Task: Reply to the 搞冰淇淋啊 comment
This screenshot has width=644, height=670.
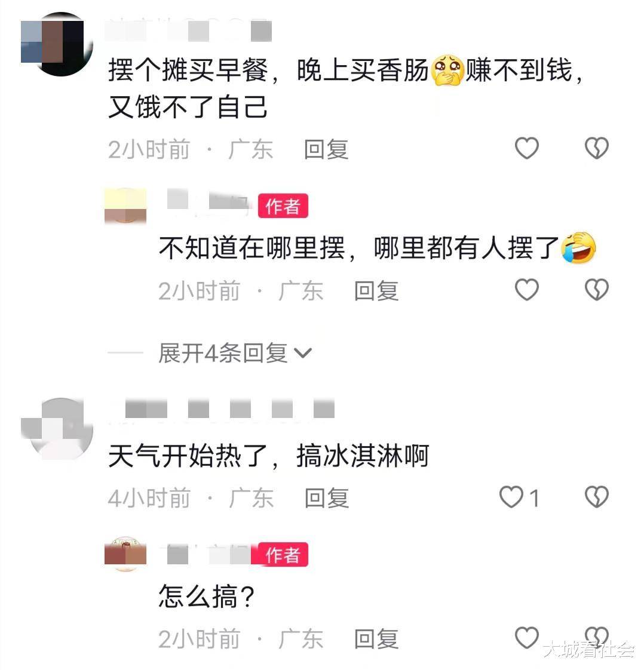Action: tap(327, 498)
